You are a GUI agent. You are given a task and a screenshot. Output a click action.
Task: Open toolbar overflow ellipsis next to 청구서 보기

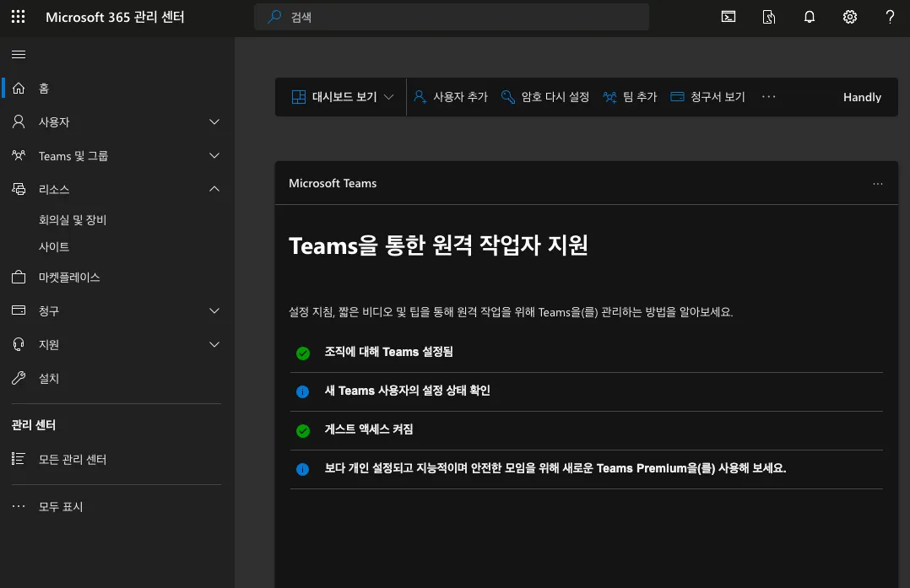point(768,97)
